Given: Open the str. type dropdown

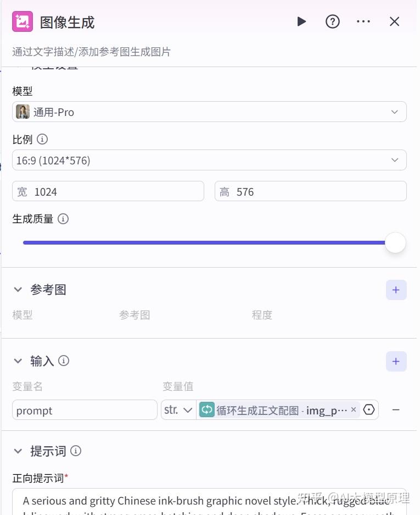Looking at the screenshot, I should [178, 410].
